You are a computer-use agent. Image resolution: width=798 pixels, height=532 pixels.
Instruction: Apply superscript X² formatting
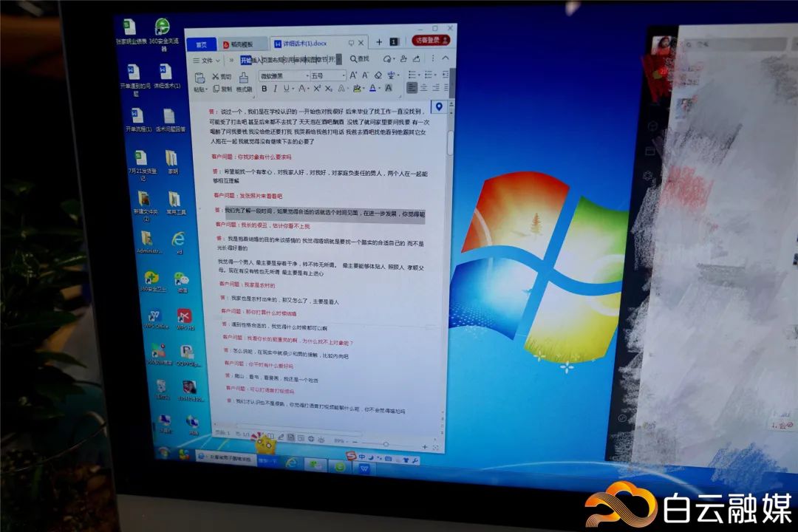(316, 89)
